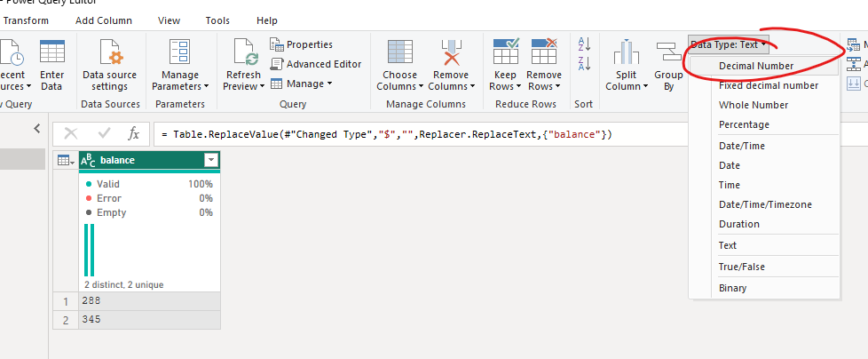This screenshot has width=868, height=359.
Task: Expand the Remove Columns dropdown arrow
Action: 471,86
